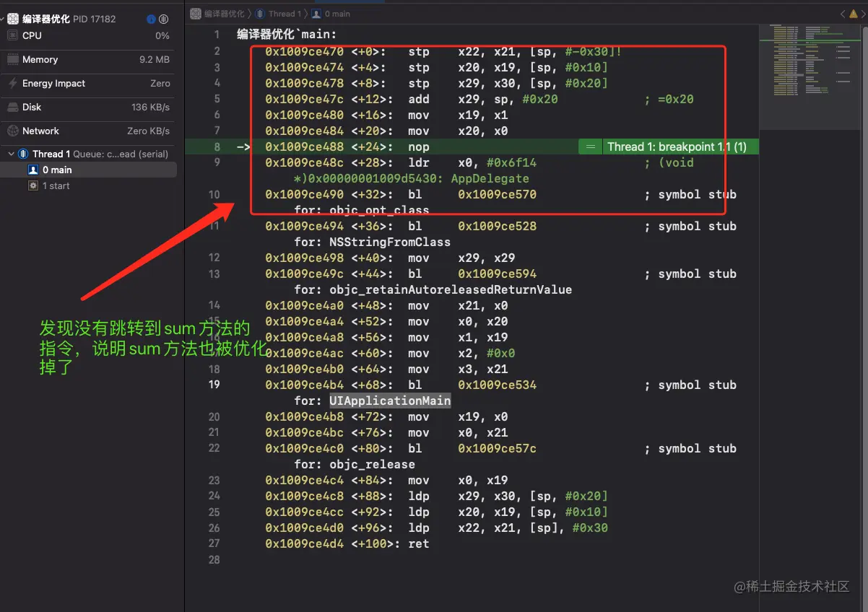Viewport: 868px width, 612px height.
Task: Click the equals icon on breakpoint annotation
Action: (590, 147)
